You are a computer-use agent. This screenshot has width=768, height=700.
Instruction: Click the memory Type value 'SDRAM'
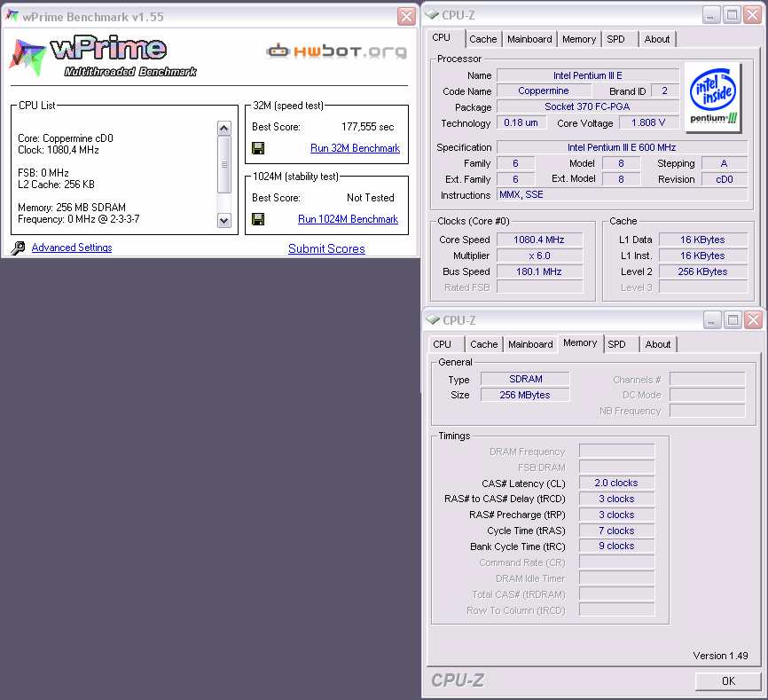click(526, 379)
